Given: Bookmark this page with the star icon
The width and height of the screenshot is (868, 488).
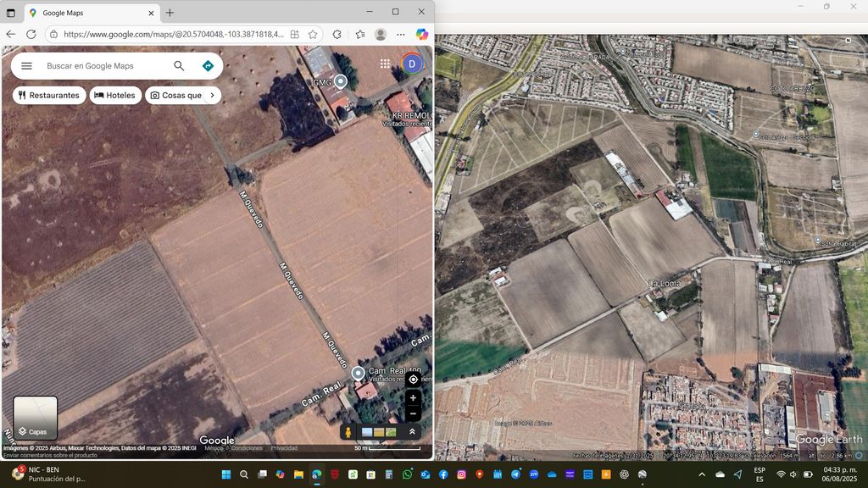Looking at the screenshot, I should click(313, 35).
